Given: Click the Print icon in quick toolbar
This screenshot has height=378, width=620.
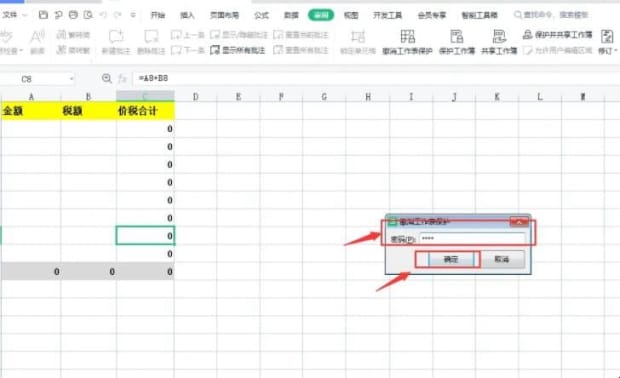Looking at the screenshot, I should 73,15.
